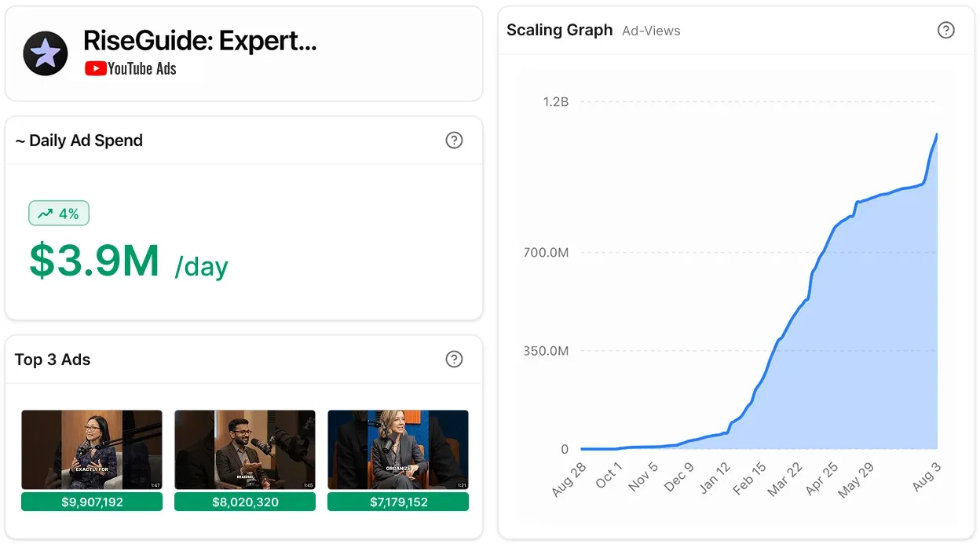
Task: Click the RiseGuide: Expert... title
Action: (x=200, y=41)
